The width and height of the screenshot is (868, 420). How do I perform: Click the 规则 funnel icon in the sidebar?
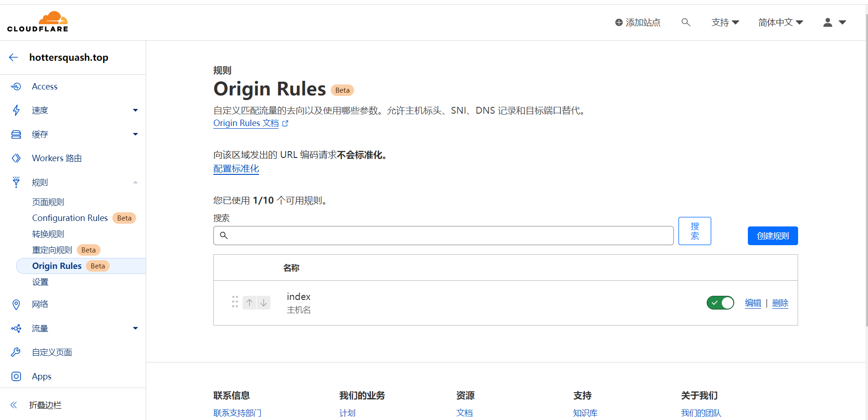tap(16, 182)
